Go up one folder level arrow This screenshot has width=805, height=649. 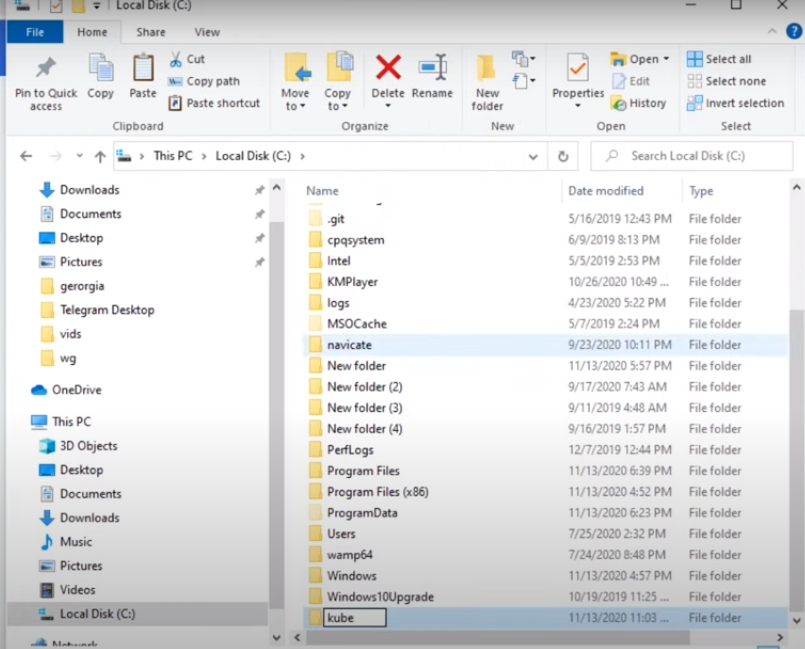[100, 156]
